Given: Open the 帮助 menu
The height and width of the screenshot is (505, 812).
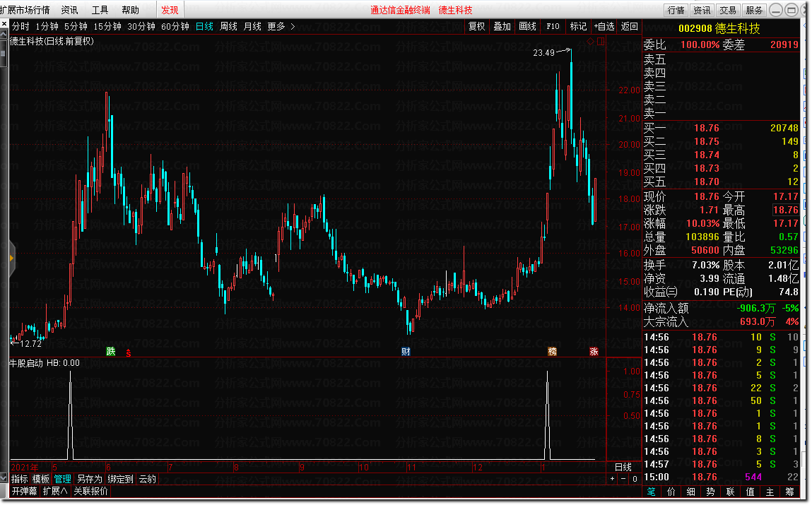Looking at the screenshot, I should tap(130, 10).
